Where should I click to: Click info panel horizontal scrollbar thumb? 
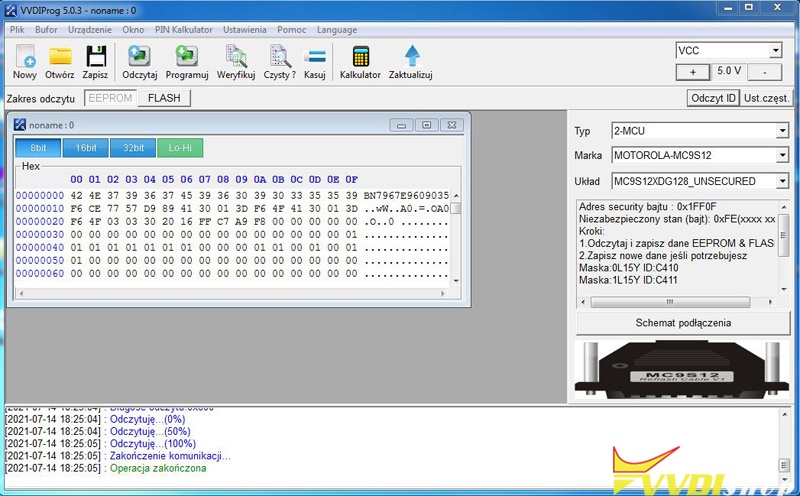670,302
